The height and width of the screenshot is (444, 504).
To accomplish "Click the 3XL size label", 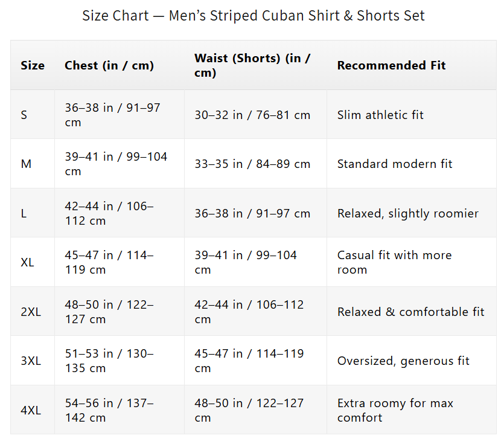I will click(x=31, y=361).
